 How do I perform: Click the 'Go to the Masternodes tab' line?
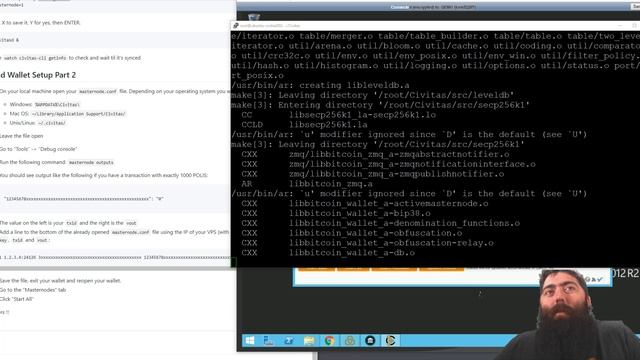(33, 290)
